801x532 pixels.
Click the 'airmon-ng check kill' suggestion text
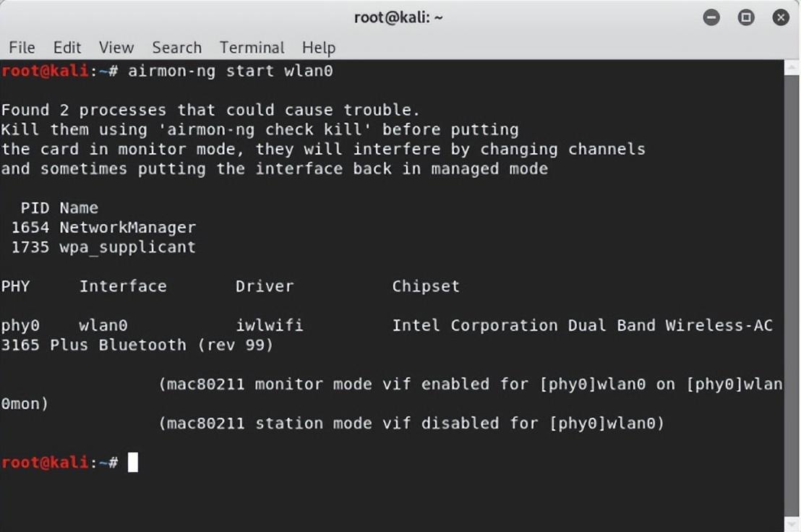coord(265,129)
